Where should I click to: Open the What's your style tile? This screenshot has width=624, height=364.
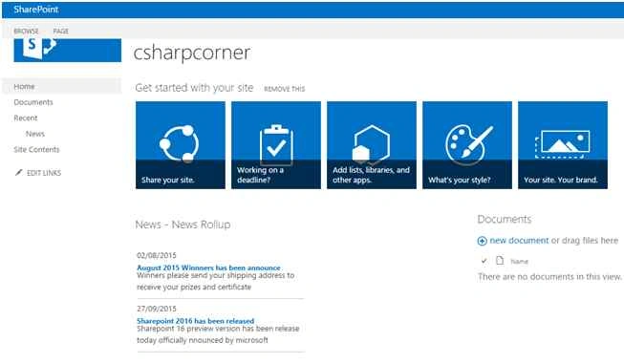467,145
